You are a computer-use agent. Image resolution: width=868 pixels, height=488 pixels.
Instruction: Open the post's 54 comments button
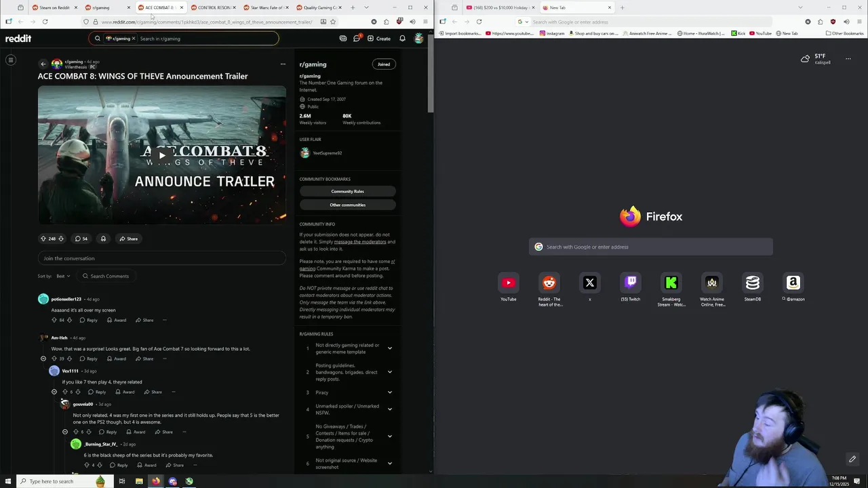81,239
